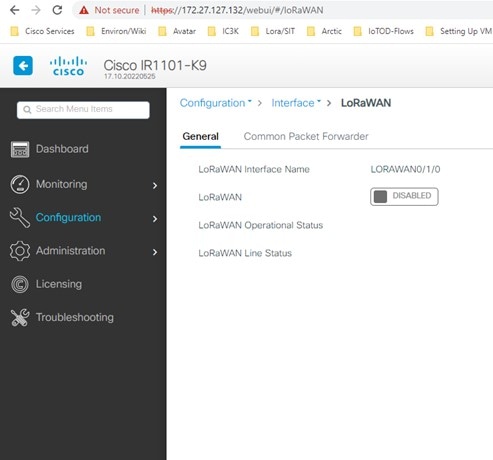Image resolution: width=493 pixels, height=460 pixels.
Task: Reload the page with refresh icon
Action: tap(57, 10)
